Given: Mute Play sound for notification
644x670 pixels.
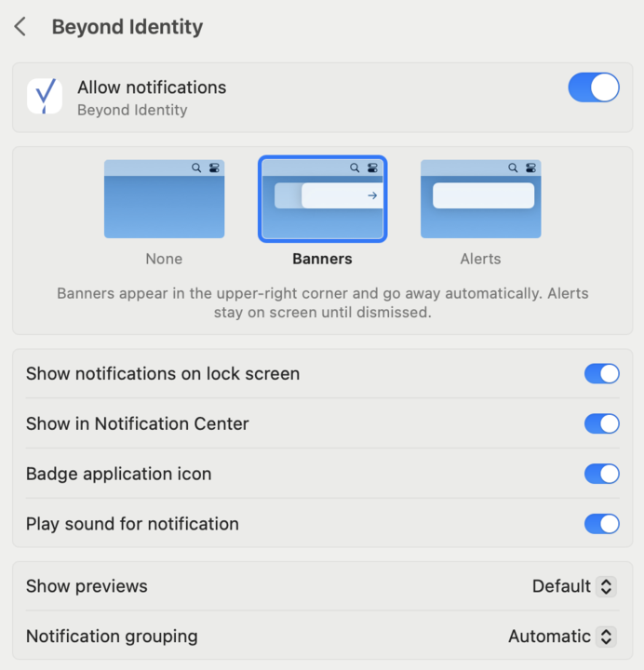Looking at the screenshot, I should [x=601, y=524].
